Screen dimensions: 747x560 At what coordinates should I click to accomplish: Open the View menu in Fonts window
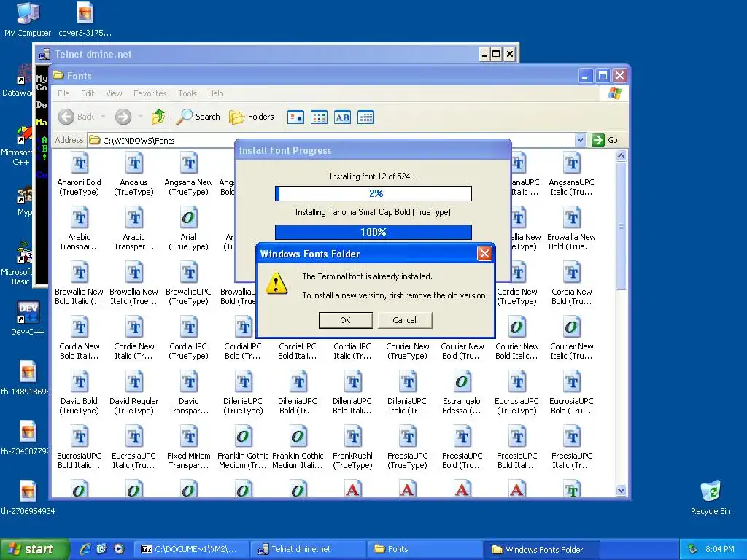(x=114, y=93)
